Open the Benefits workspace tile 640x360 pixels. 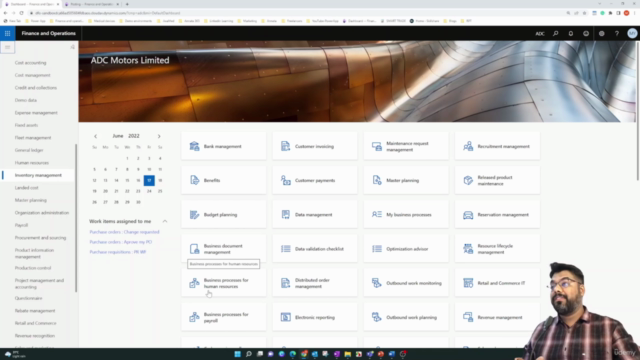[x=224, y=180]
